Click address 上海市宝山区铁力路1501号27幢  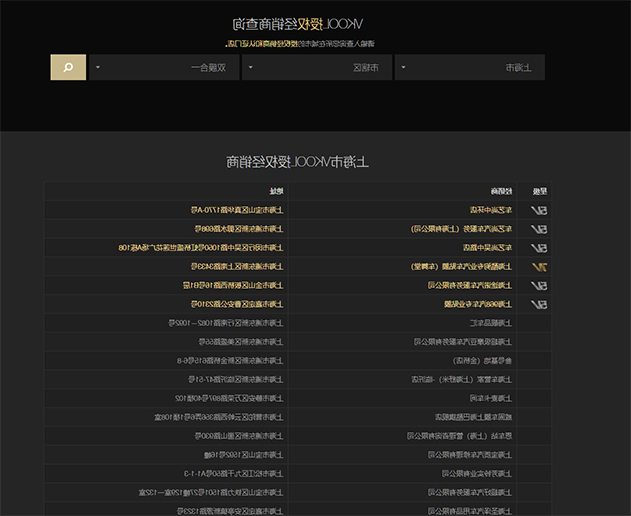pyautogui.click(x=211, y=493)
